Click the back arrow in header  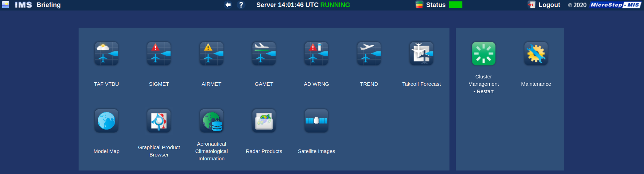point(228,5)
